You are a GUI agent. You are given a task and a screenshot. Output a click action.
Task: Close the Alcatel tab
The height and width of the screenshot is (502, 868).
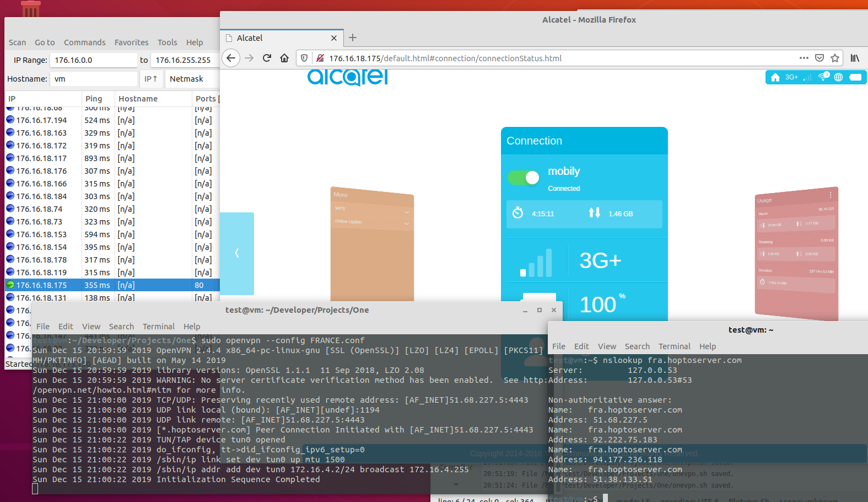(333, 38)
